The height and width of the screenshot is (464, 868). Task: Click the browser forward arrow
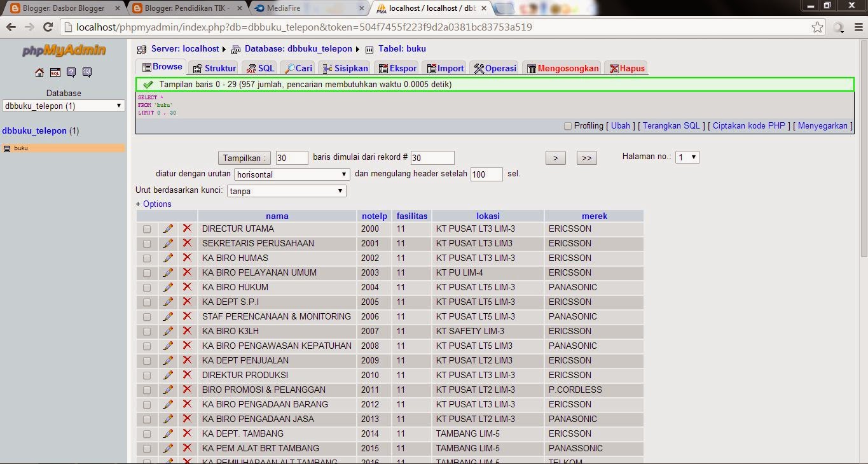coord(29,27)
